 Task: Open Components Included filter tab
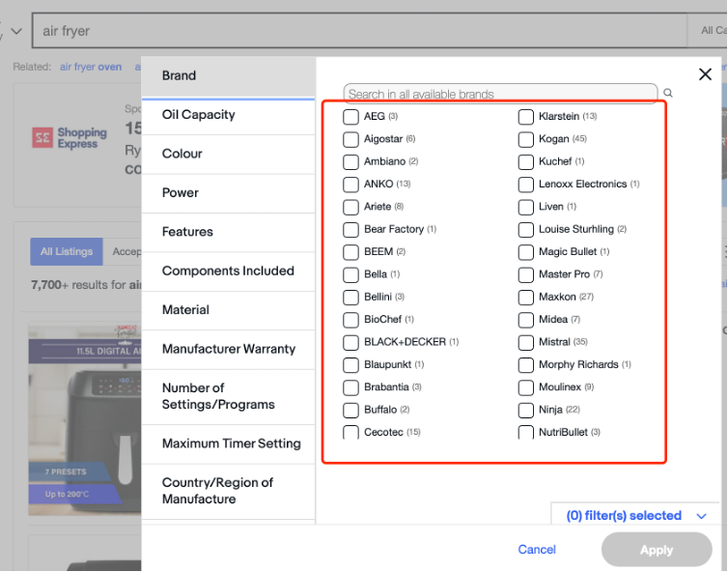pos(229,272)
